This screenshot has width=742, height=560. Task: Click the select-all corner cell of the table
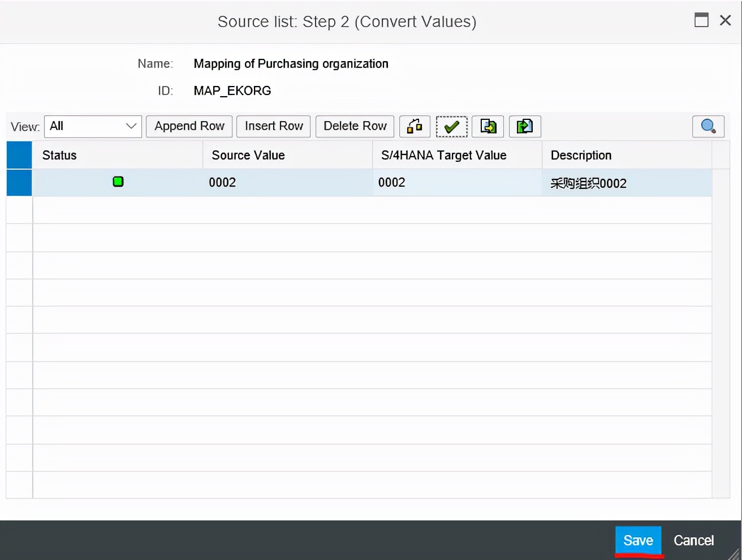point(19,155)
